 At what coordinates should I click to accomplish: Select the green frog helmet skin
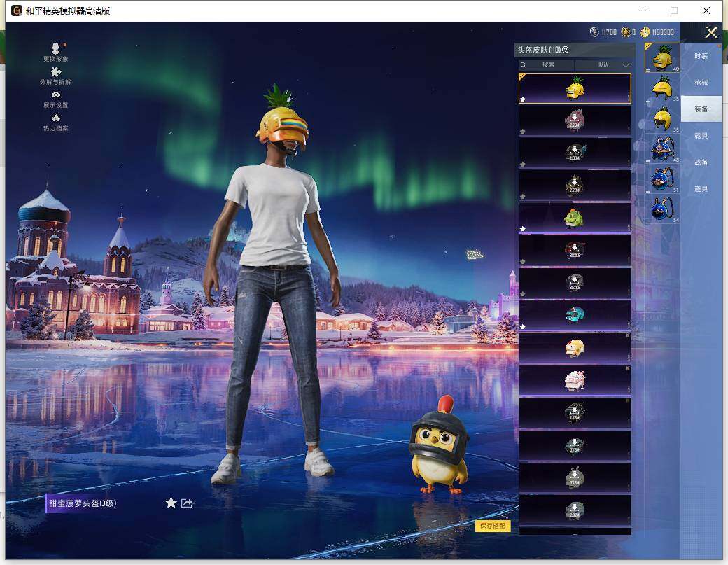coord(575,218)
